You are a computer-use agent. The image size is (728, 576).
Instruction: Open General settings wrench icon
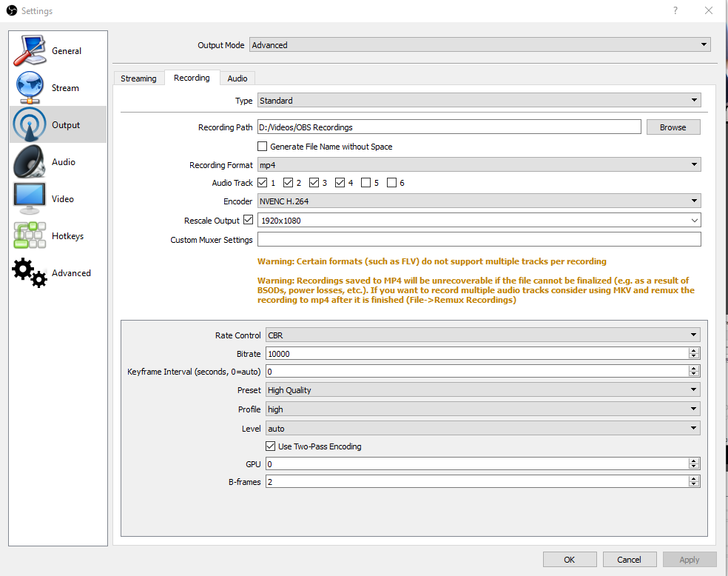(30, 50)
